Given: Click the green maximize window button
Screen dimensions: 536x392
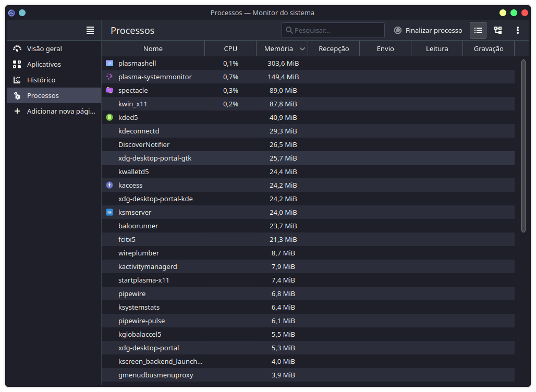Looking at the screenshot, I should [x=514, y=13].
